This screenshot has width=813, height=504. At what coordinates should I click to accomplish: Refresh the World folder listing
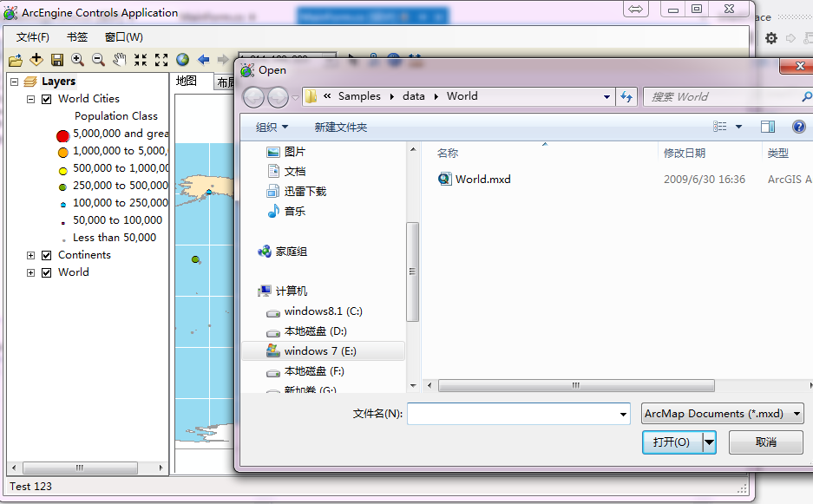626,96
